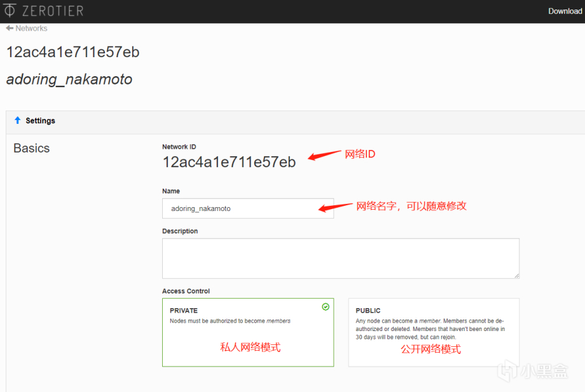Go back to Networks list
585x392 pixels.
pyautogui.click(x=27, y=29)
